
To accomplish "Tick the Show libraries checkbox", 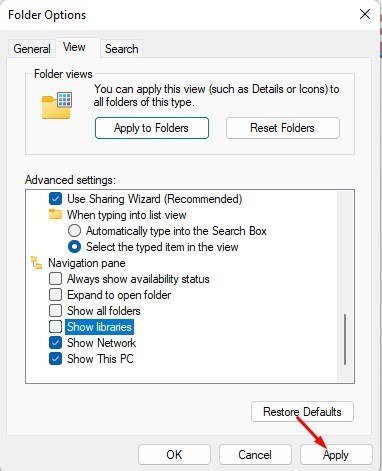I will tap(55, 327).
